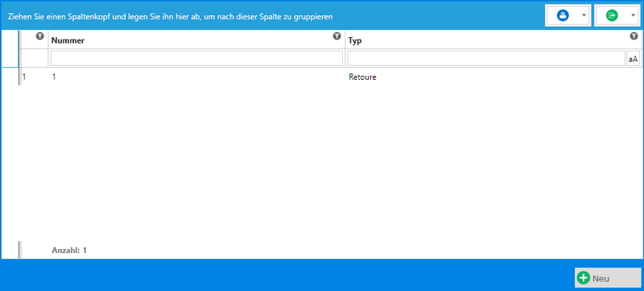Toggle the aA case-sensitivity button

pos(634,59)
